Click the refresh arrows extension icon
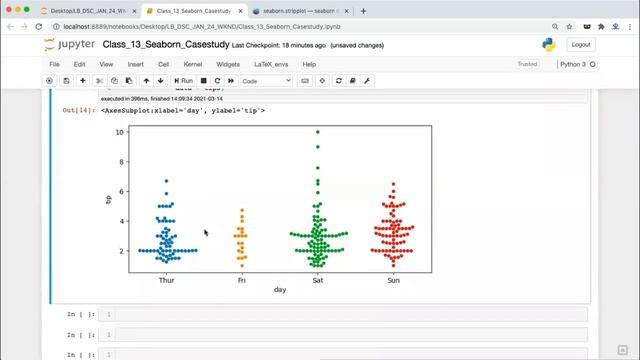 (x=339, y=81)
